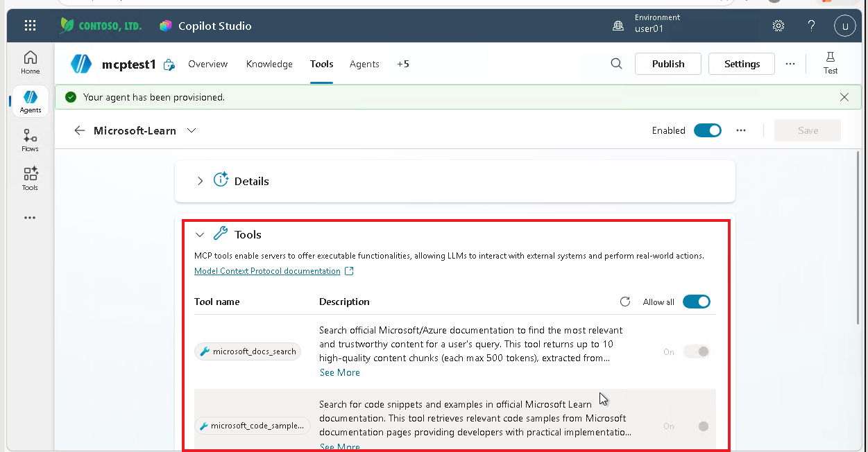Click the disabled Save button
This screenshot has width=868, height=452.
click(808, 130)
